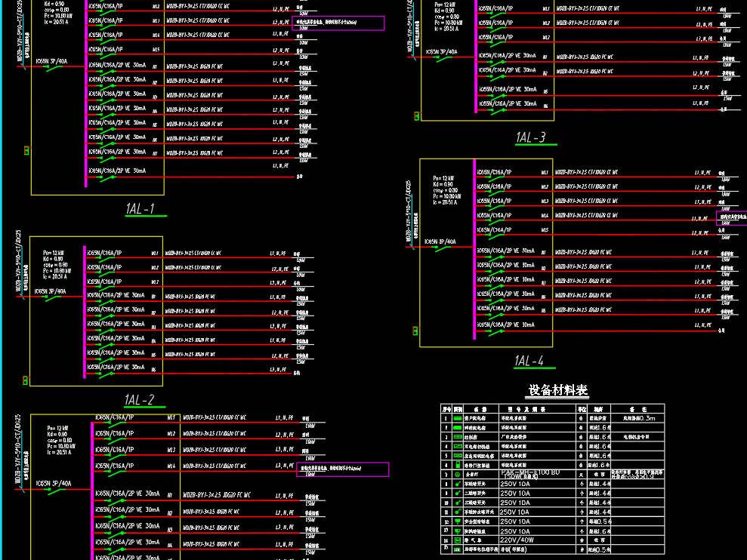The image size is (747, 560).
Task: Click the legend symbol in material table row 3
Action: pos(458,437)
